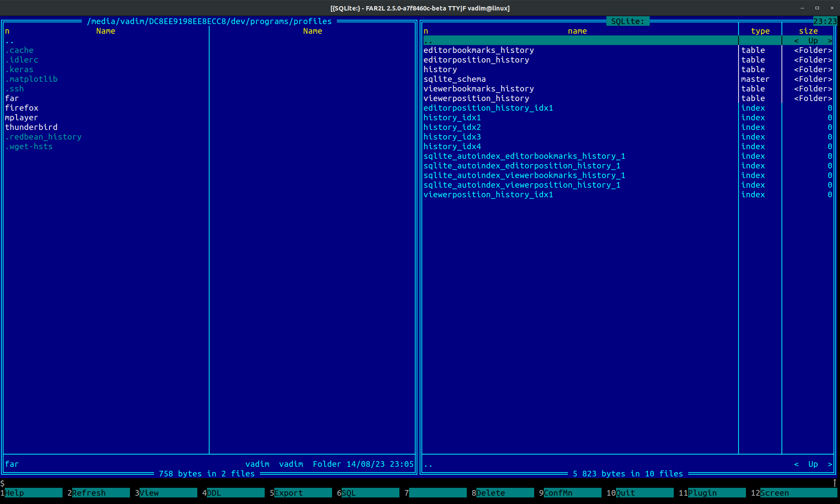
Task: Select the firefox folder in left panel
Action: click(22, 108)
